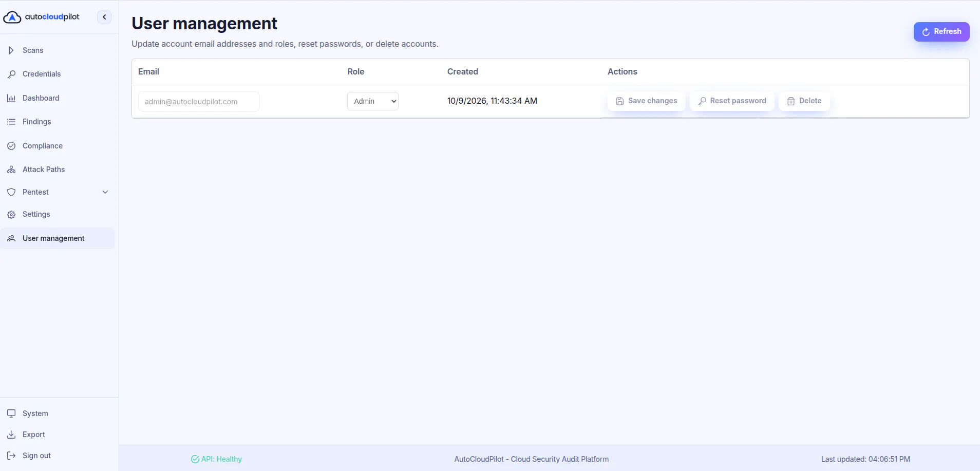The height and width of the screenshot is (471, 980).
Task: Click the Findings list icon
Action: click(x=11, y=122)
